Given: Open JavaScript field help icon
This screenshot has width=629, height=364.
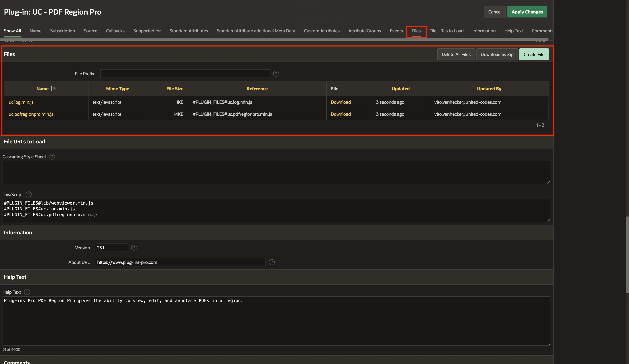Looking at the screenshot, I should click(x=29, y=194).
